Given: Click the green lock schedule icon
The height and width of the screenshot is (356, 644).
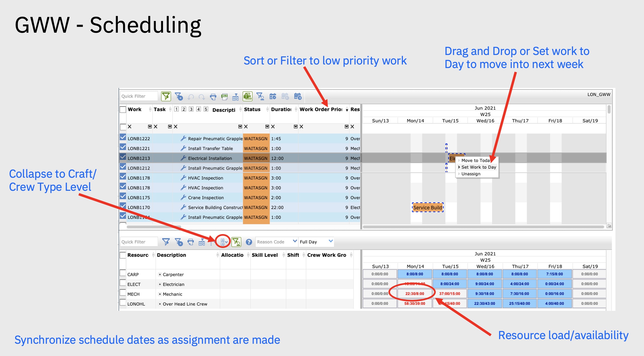Looking at the screenshot, I should (x=247, y=96).
